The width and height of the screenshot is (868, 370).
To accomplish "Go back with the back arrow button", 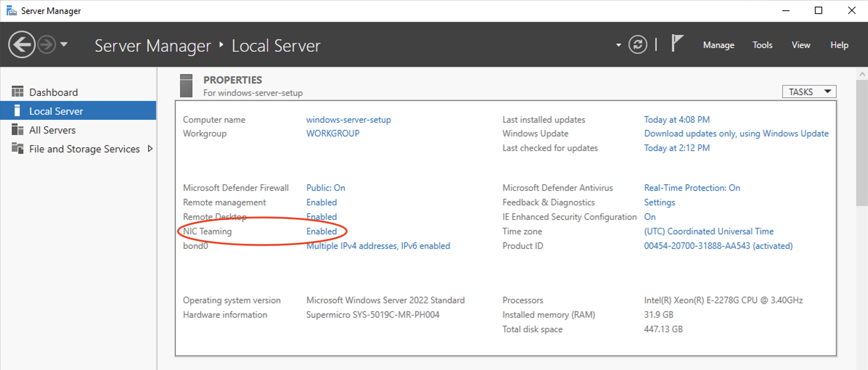I will click(x=22, y=45).
